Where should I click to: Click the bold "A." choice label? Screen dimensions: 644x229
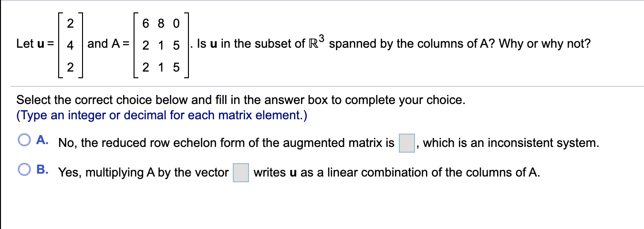[42, 141]
